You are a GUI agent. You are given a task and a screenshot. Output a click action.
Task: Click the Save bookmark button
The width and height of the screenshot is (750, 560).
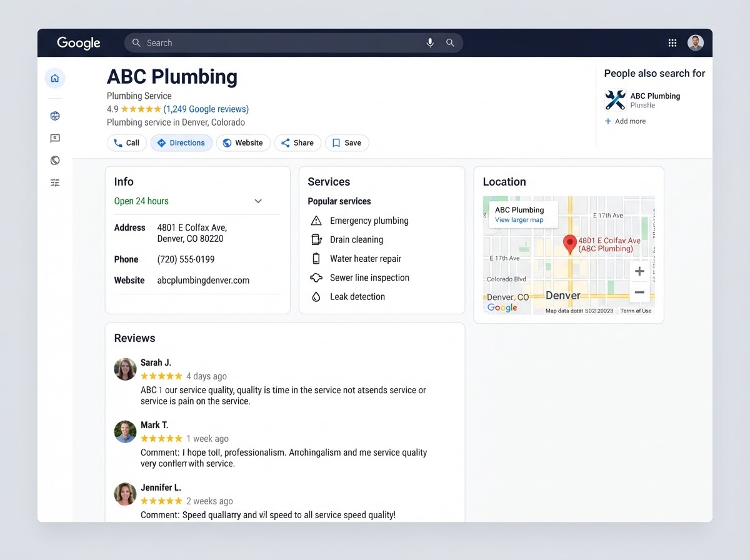347,143
